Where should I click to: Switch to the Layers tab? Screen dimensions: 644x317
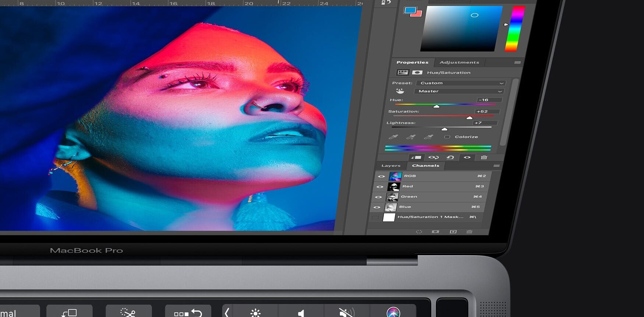390,166
